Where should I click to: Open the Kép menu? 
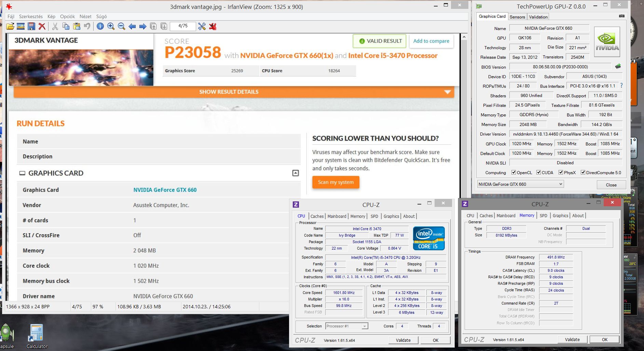pyautogui.click(x=51, y=16)
